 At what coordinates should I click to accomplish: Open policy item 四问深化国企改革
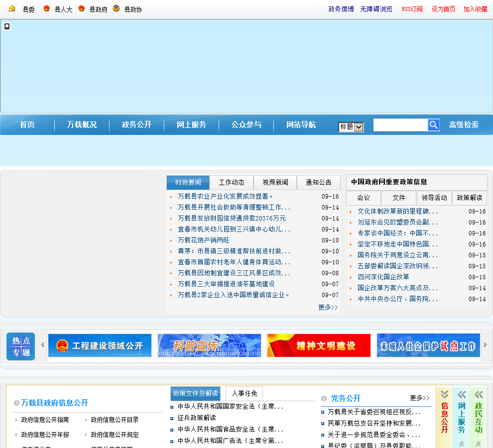[x=383, y=277]
